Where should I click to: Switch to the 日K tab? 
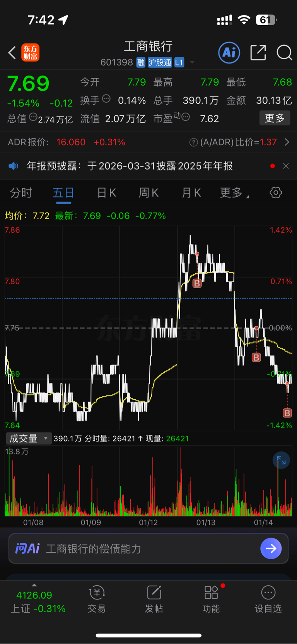pyautogui.click(x=106, y=192)
